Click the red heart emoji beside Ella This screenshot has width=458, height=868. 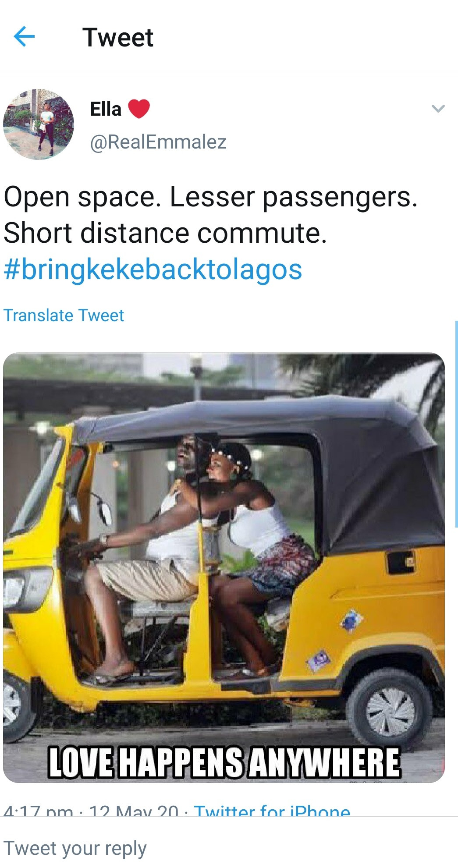[x=139, y=109]
